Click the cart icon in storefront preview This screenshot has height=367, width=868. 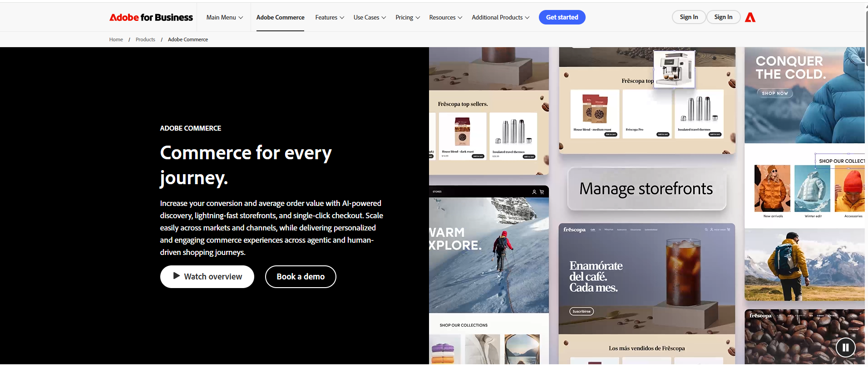click(542, 192)
